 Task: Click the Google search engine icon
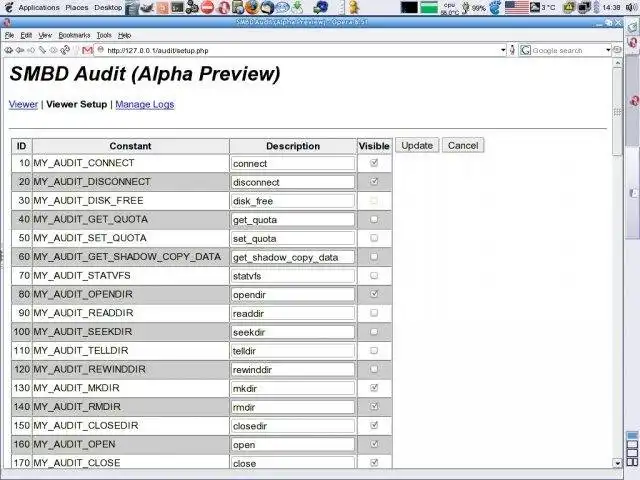526,50
